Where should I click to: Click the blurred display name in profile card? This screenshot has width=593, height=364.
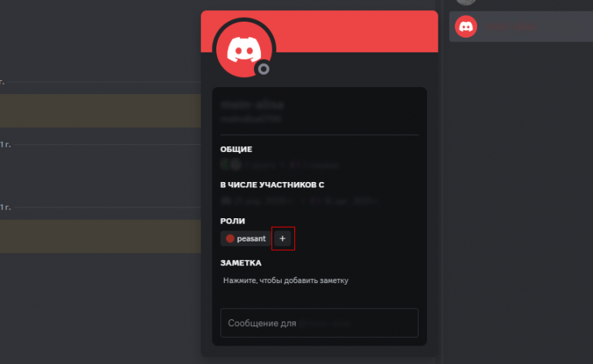click(x=252, y=104)
